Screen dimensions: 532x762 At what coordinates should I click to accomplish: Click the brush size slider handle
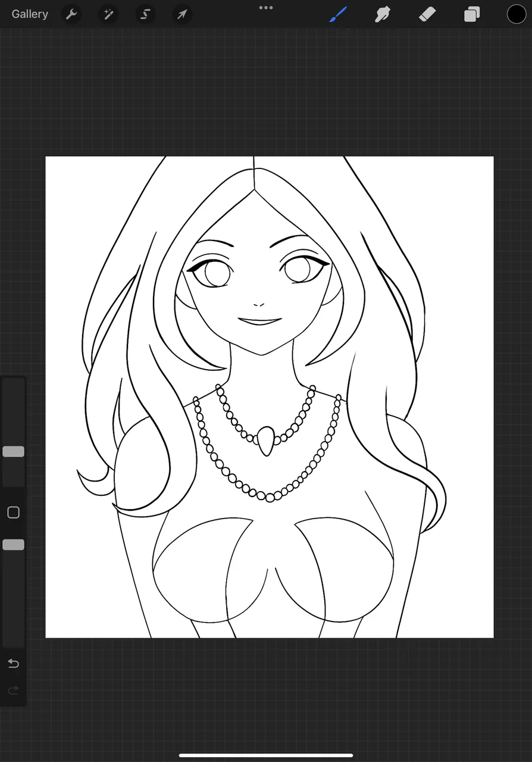(13, 452)
